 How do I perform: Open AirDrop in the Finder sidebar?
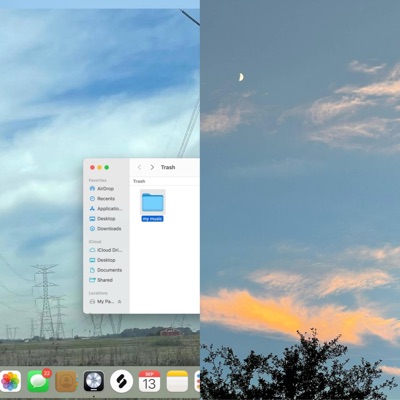point(106,189)
